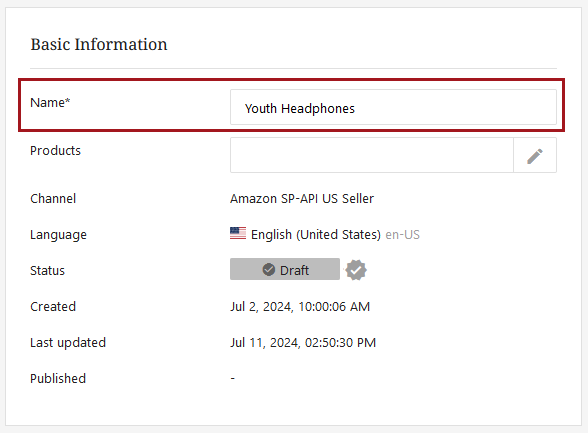This screenshot has height=433, width=588.
Task: Click the Basic Information section heading
Action: (x=99, y=44)
